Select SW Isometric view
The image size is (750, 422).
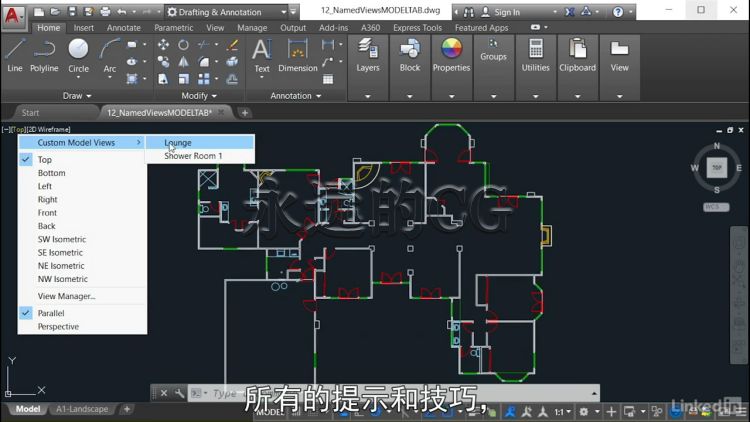[82, 239]
